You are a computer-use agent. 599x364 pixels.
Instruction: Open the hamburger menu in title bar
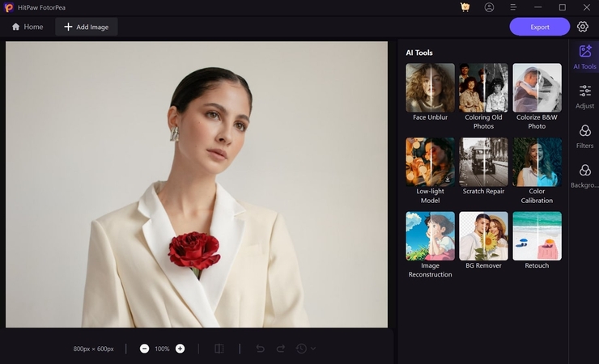coord(513,7)
